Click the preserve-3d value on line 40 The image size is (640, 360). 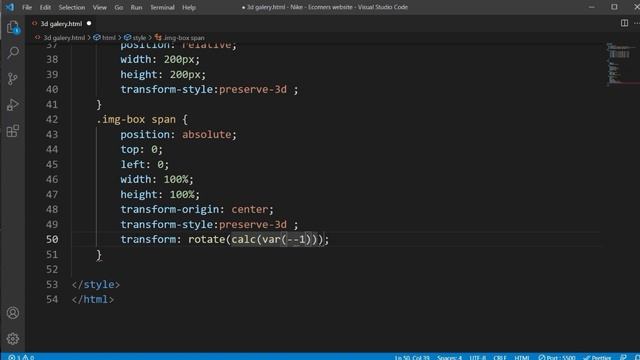point(253,89)
